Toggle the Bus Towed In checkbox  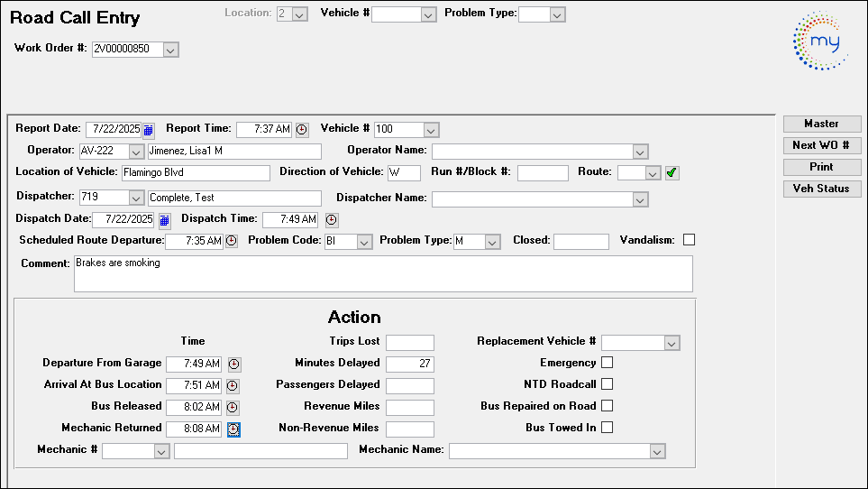tap(608, 428)
